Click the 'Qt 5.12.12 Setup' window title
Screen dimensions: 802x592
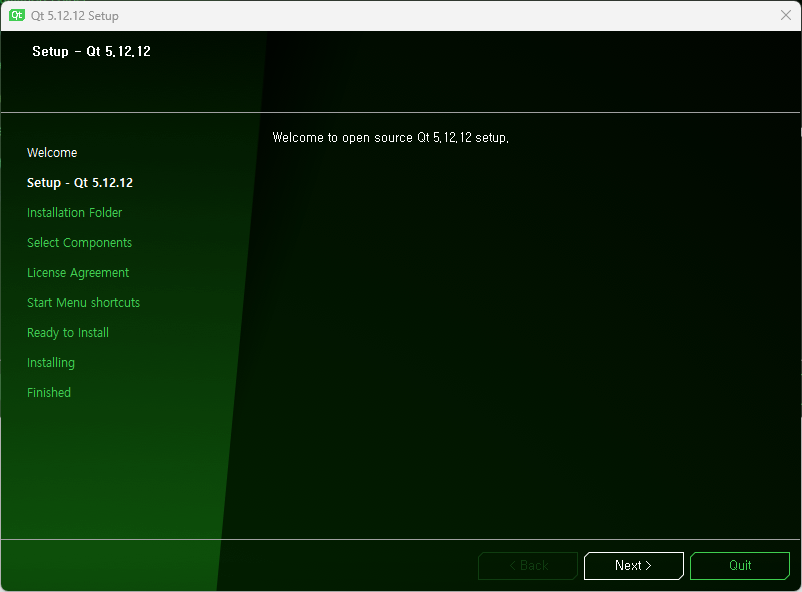pyautogui.click(x=75, y=16)
